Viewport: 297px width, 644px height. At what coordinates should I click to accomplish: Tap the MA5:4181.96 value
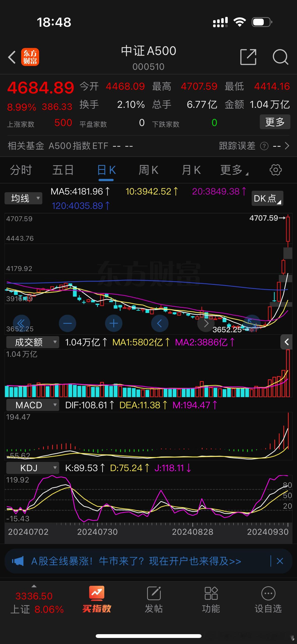[x=80, y=191]
